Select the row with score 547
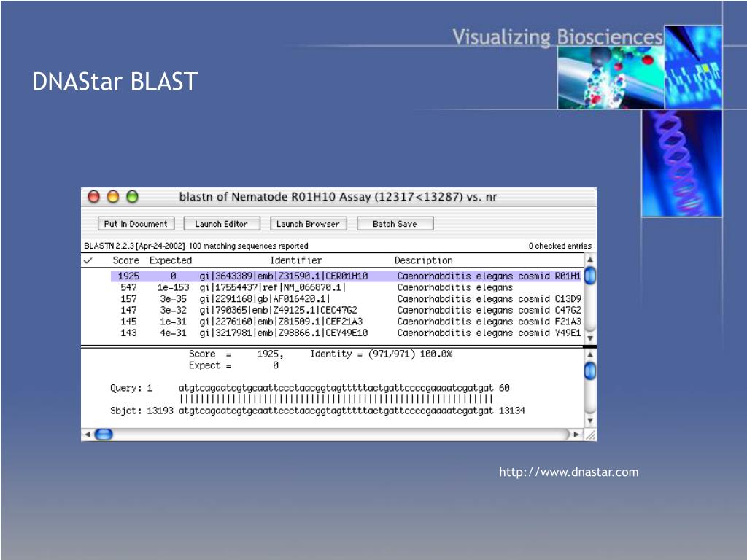 [x=346, y=287]
